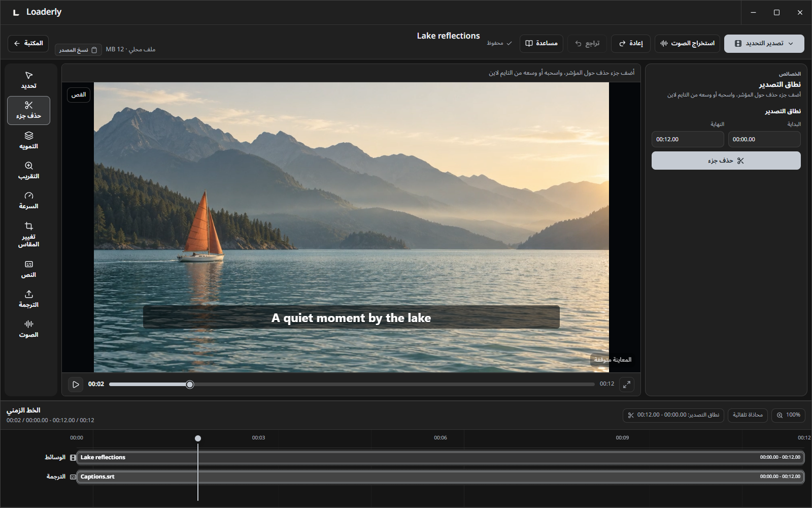Open مساعدة help guide
Viewport: 812px width, 508px height.
tap(542, 43)
